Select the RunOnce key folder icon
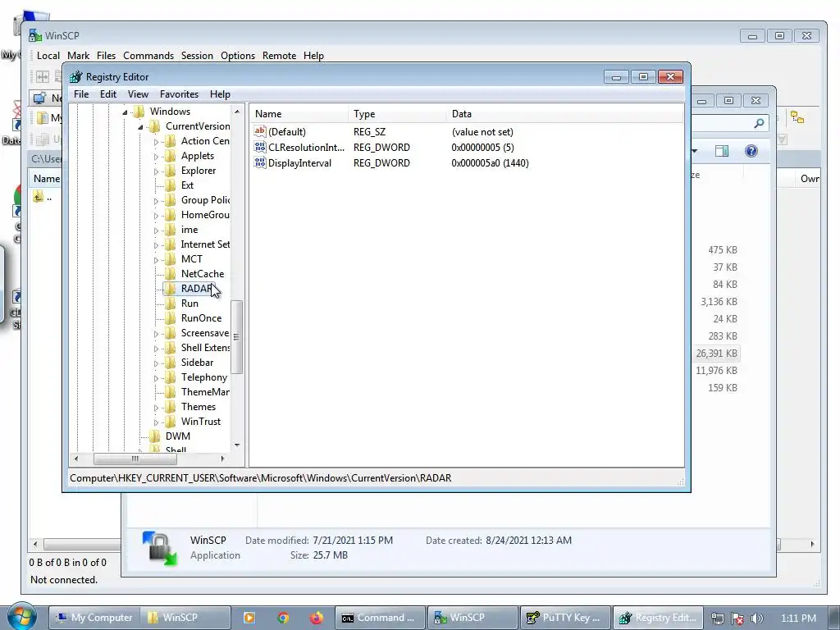 170,317
